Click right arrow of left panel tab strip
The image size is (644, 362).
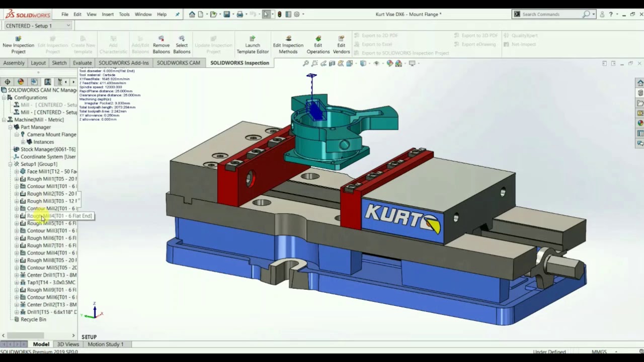tap(73, 81)
